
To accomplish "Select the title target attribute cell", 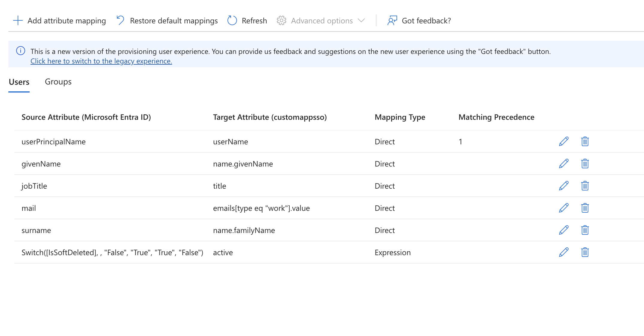I will pos(220,186).
